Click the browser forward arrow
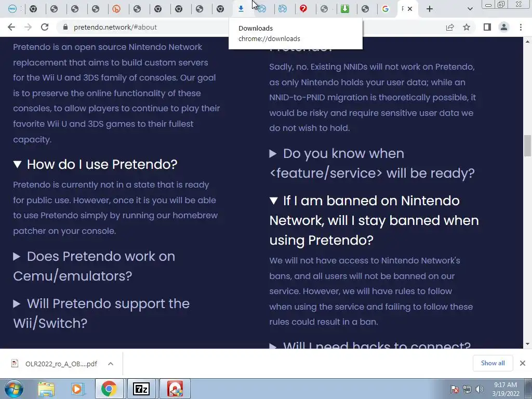Viewport: 532px width, 399px height. click(28, 27)
